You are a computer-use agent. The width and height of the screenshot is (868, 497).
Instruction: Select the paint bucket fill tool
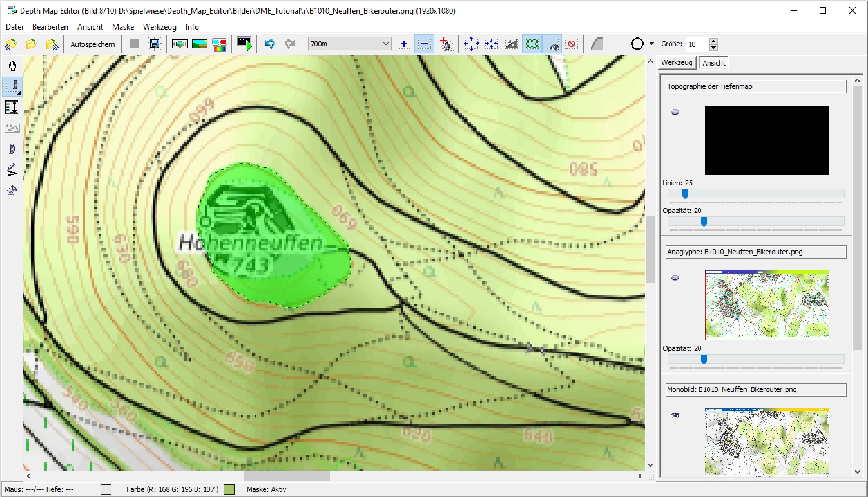pyautogui.click(x=12, y=190)
